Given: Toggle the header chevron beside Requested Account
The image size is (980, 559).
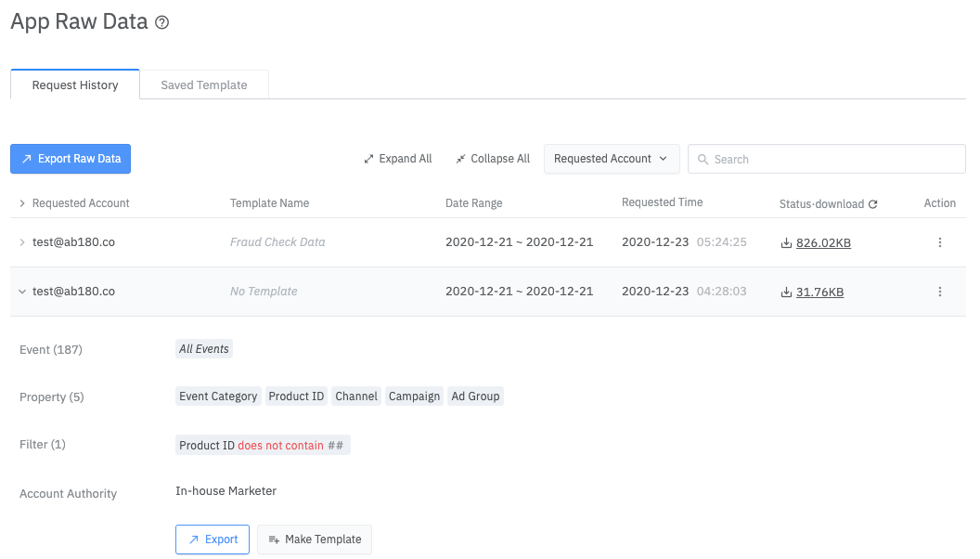Looking at the screenshot, I should 22,203.
